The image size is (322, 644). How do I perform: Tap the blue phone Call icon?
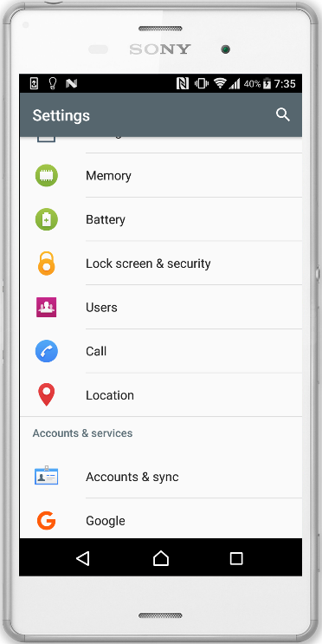point(47,351)
